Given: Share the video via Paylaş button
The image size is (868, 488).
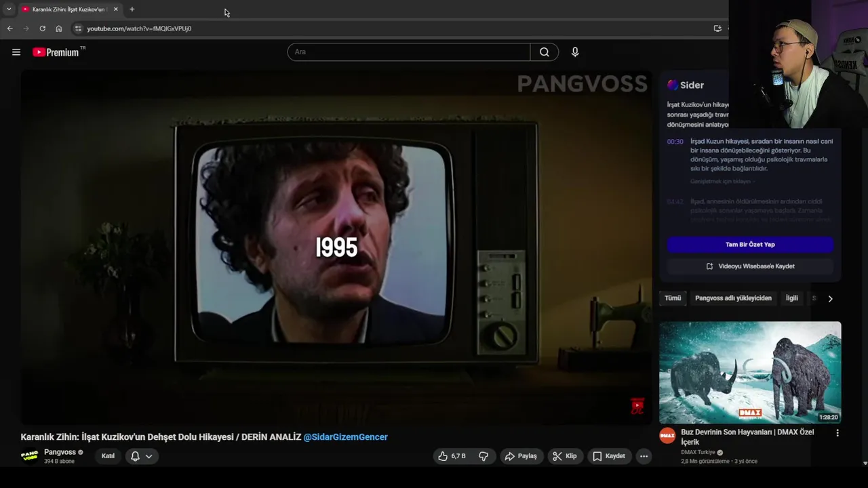Looking at the screenshot, I should [520, 456].
